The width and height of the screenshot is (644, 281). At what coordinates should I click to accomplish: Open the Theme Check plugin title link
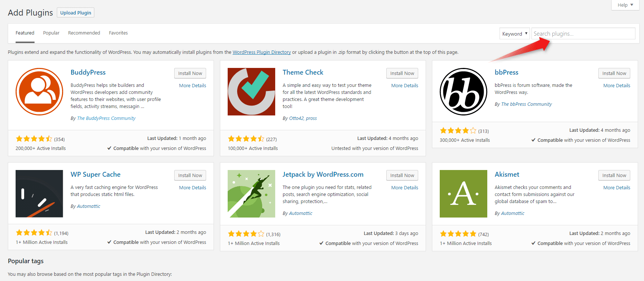(303, 72)
